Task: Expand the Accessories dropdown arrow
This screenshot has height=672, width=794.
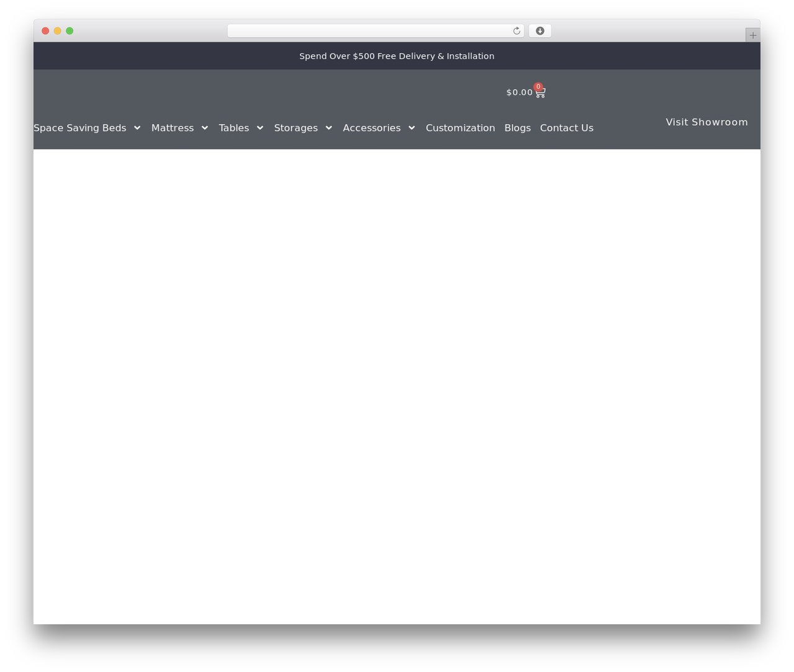Action: [x=411, y=128]
